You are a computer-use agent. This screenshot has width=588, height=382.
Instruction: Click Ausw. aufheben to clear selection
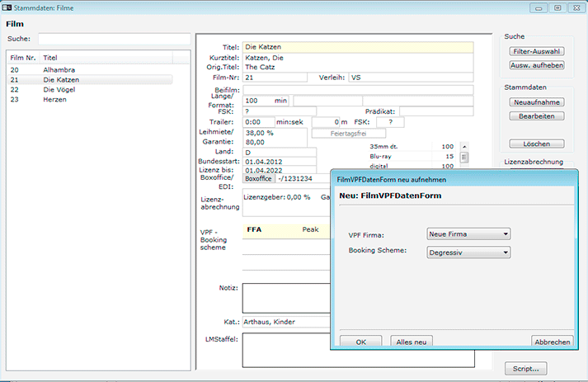[537, 64]
